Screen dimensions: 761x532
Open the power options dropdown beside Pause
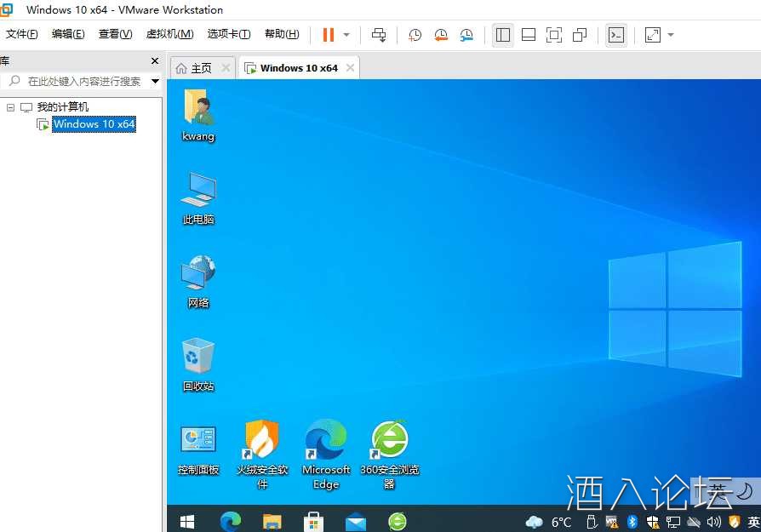[346, 35]
